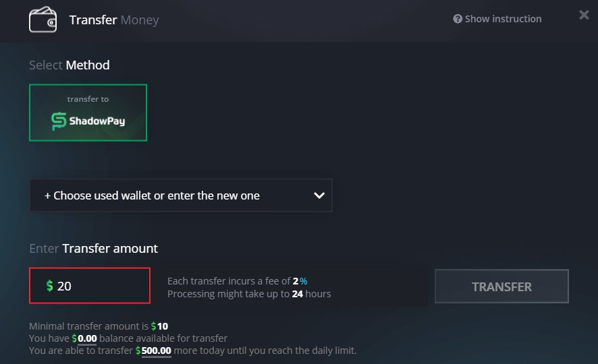Click the 'transfer to' caption above ShadowPay
Image resolution: width=598 pixels, height=364 pixels.
coord(88,99)
